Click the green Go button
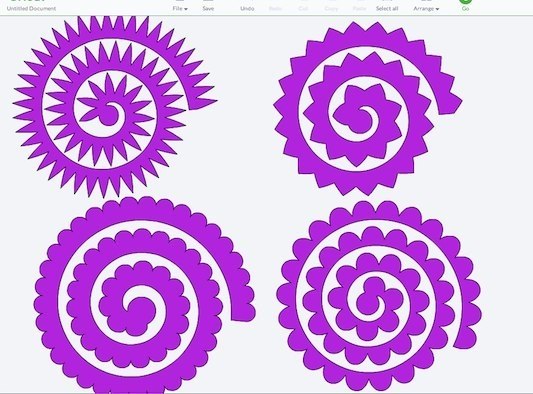This screenshot has width=533, height=394. 465,5
